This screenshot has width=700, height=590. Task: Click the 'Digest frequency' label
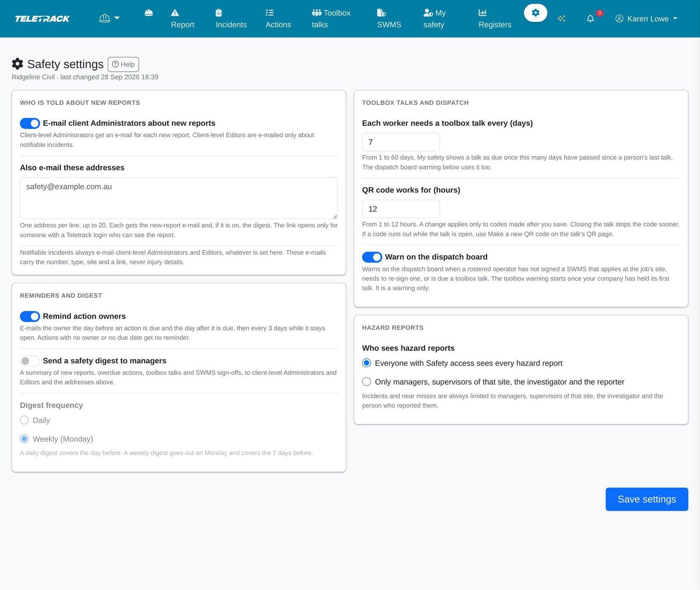point(51,405)
